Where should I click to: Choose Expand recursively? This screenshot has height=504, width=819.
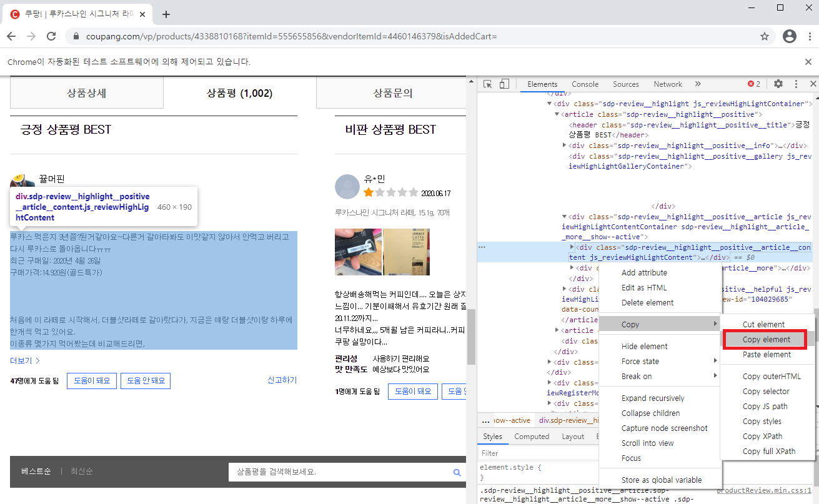coord(659,398)
